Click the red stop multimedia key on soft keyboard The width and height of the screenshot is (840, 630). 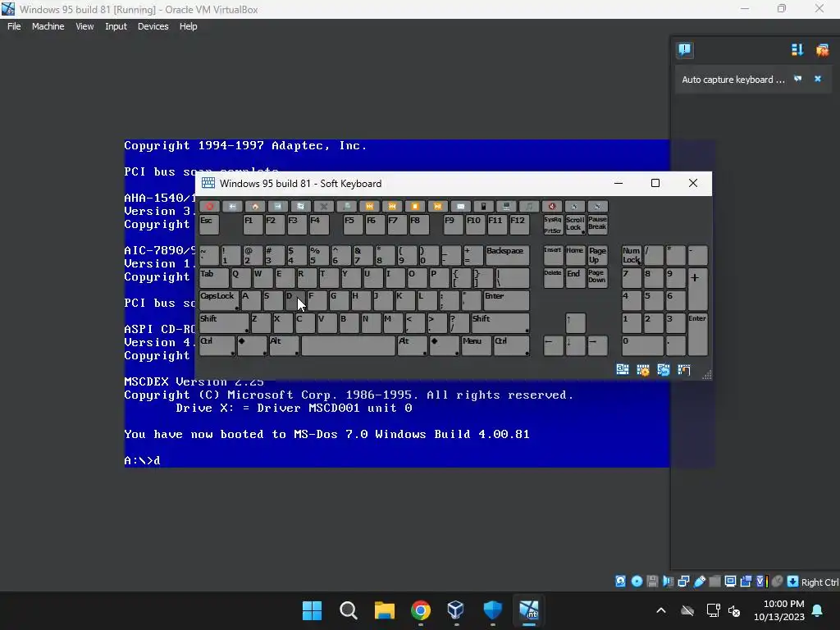pyautogui.click(x=209, y=206)
